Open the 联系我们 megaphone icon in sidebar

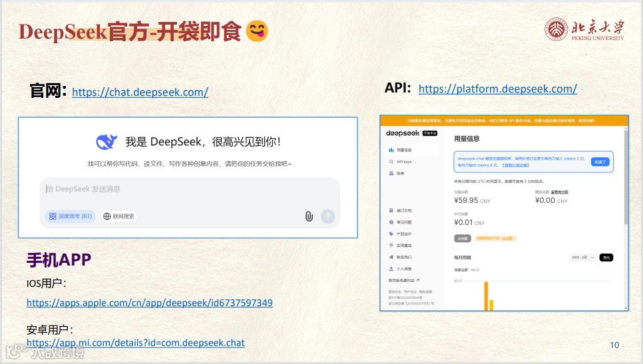391,257
